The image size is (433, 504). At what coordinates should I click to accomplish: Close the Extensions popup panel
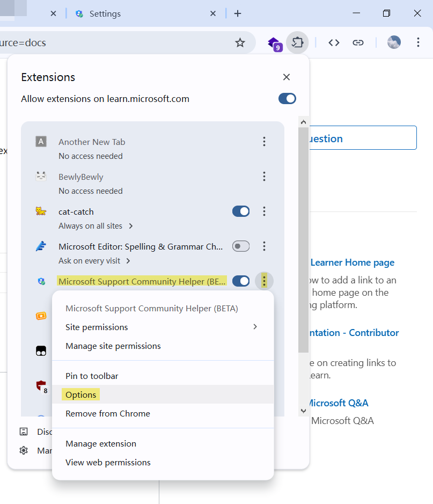tap(286, 77)
